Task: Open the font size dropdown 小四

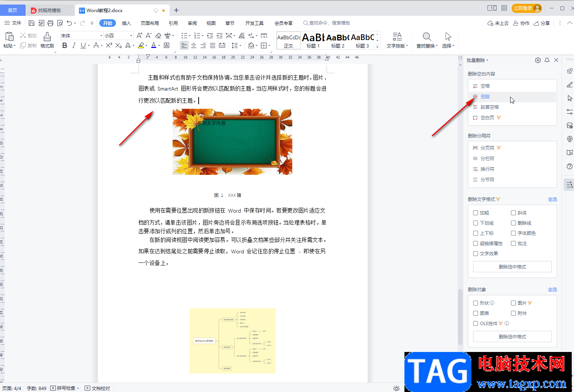Action: tap(131, 35)
